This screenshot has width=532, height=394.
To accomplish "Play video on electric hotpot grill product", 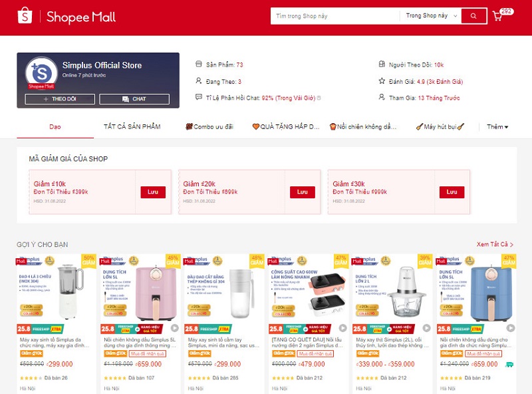I will [x=342, y=328].
